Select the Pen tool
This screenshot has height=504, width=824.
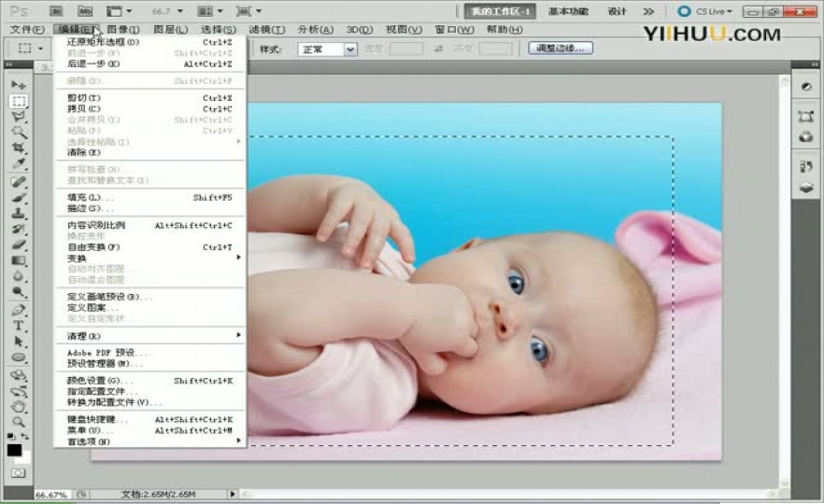pos(19,310)
